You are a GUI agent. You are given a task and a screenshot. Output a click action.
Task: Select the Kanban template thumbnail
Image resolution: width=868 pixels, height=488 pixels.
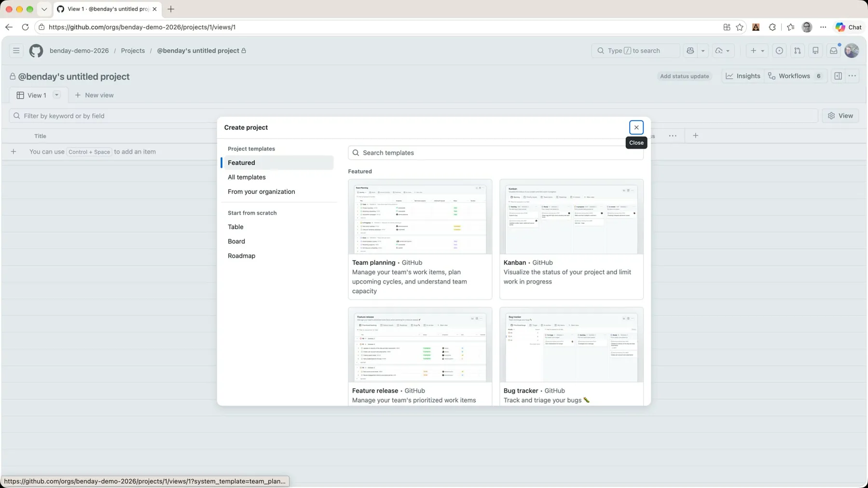coord(571,217)
